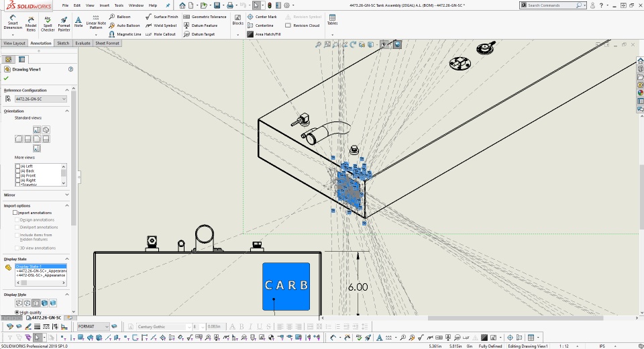Switch to the Sheet Format tab
644x349 pixels.
[x=107, y=43]
